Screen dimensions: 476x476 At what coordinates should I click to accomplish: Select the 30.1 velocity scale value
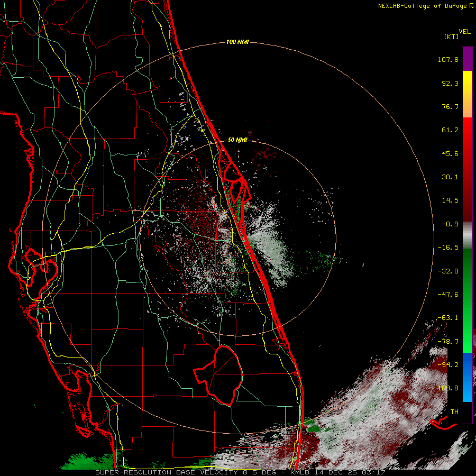(450, 177)
